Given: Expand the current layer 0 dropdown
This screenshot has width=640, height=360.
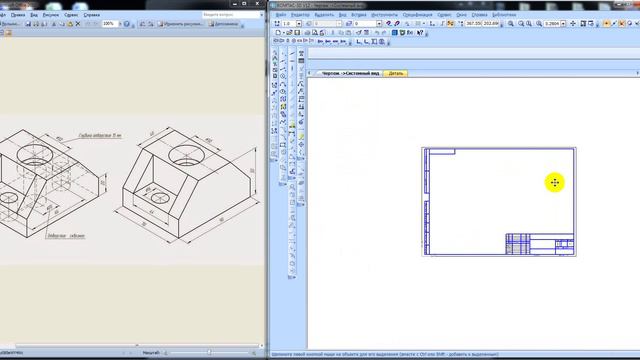Looking at the screenshot, I should click(379, 24).
